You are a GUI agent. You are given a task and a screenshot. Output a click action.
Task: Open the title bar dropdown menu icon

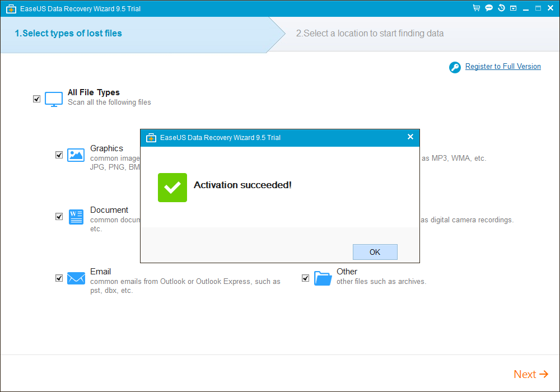click(x=513, y=8)
